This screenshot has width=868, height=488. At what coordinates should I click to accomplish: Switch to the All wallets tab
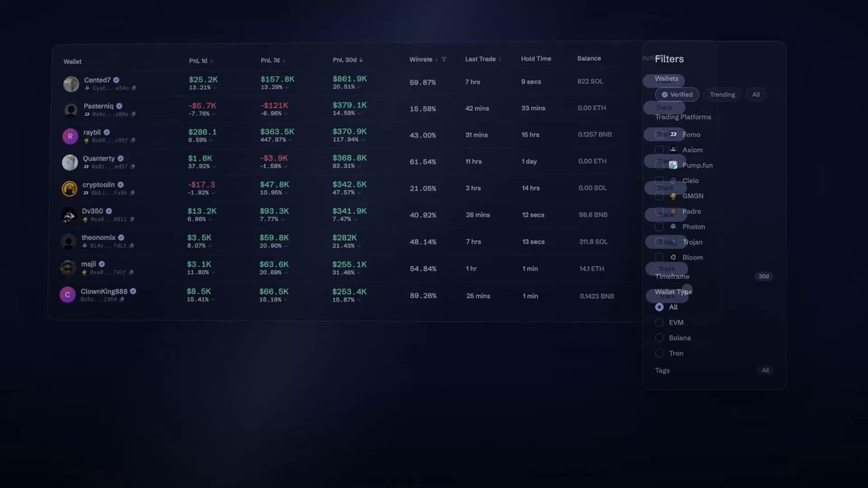click(x=756, y=95)
